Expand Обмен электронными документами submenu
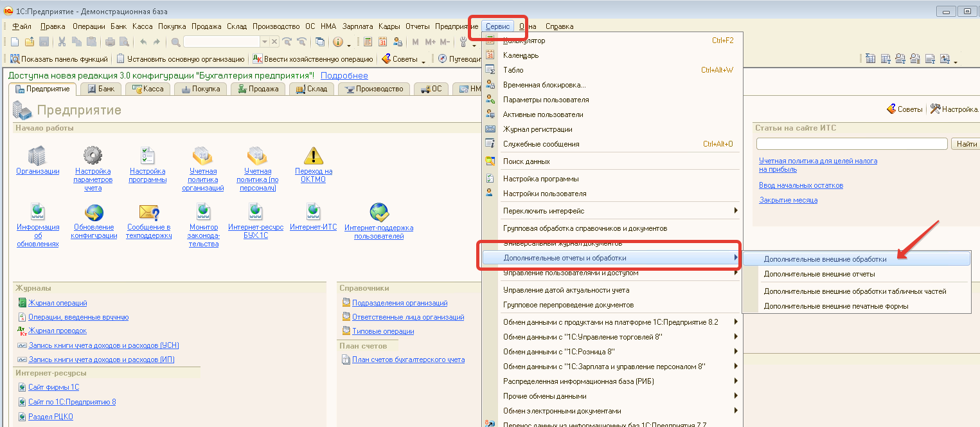The width and height of the screenshot is (980, 427). 736,411
